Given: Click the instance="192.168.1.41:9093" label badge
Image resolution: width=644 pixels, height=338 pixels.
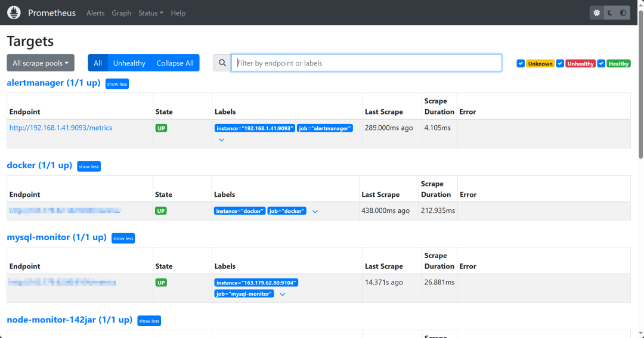Looking at the screenshot, I should tap(255, 128).
